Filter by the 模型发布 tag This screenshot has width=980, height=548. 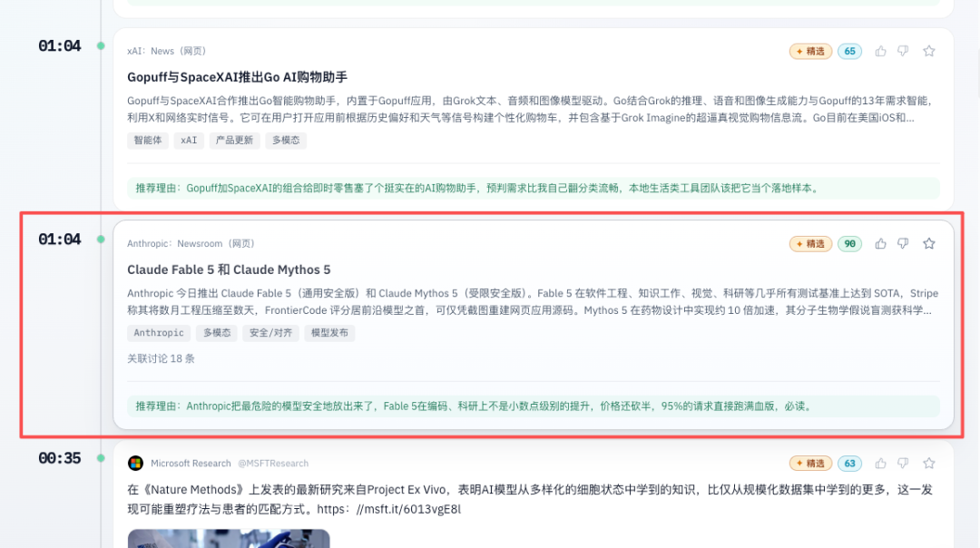point(329,333)
